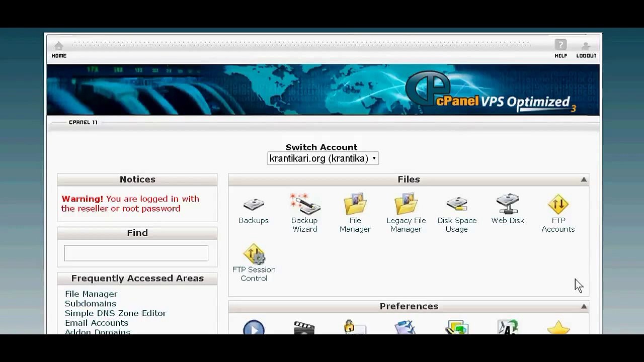Collapse the Preferences section
The height and width of the screenshot is (362, 644).
pyautogui.click(x=584, y=306)
